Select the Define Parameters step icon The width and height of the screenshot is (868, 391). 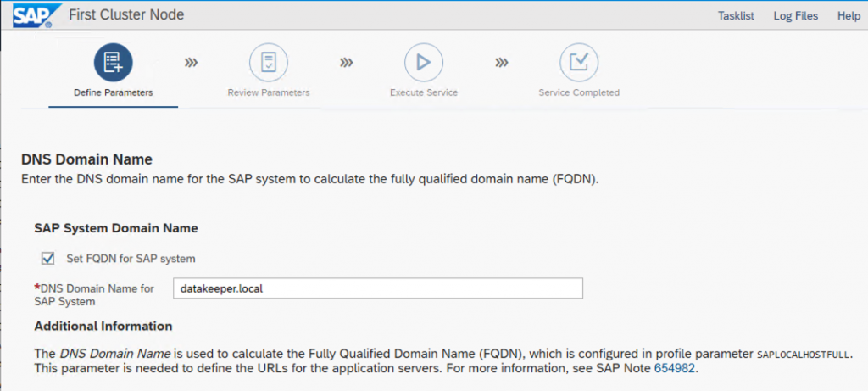click(x=113, y=63)
